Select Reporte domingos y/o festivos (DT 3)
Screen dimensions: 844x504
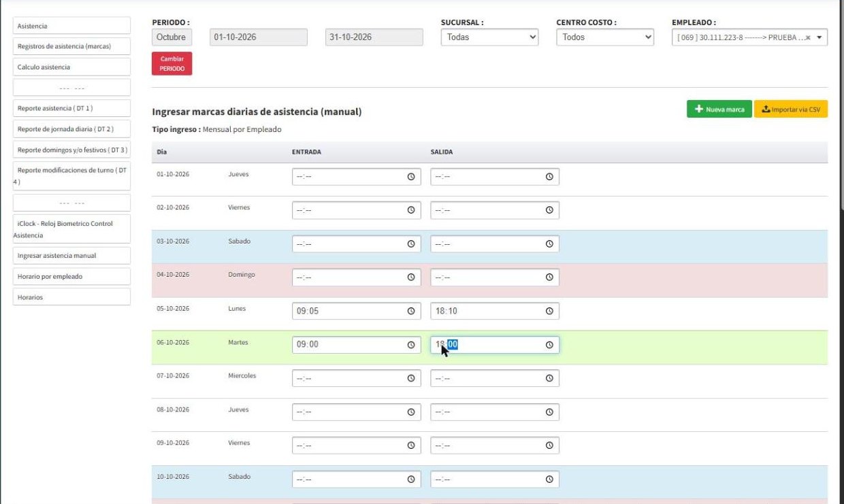(71, 150)
